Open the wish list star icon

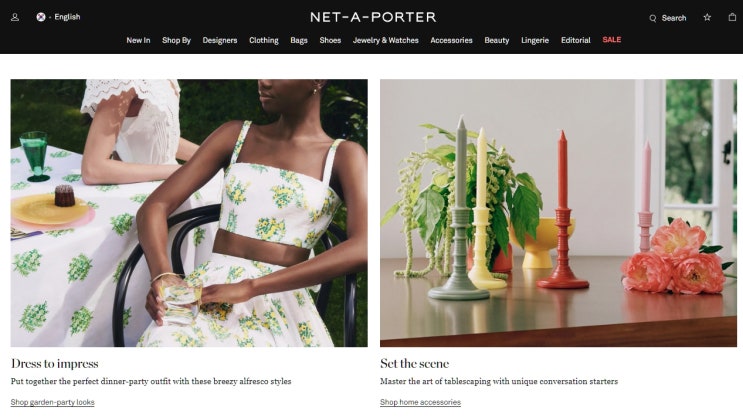[707, 18]
